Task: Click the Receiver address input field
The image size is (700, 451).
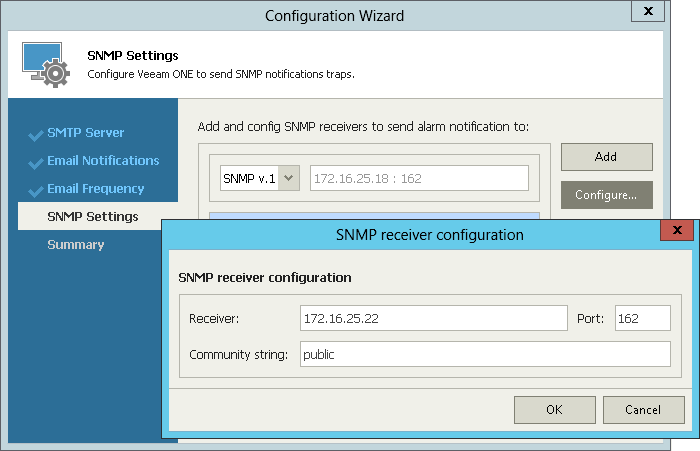Action: pos(433,318)
